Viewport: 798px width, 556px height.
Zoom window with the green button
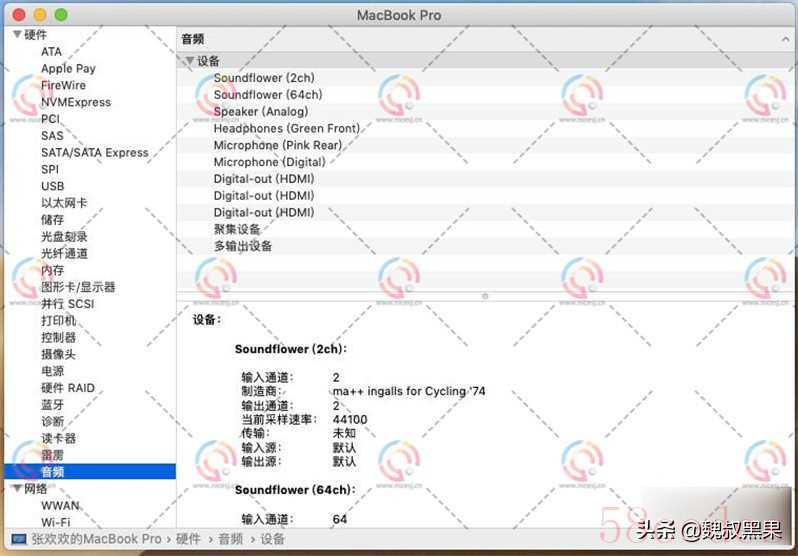point(61,15)
